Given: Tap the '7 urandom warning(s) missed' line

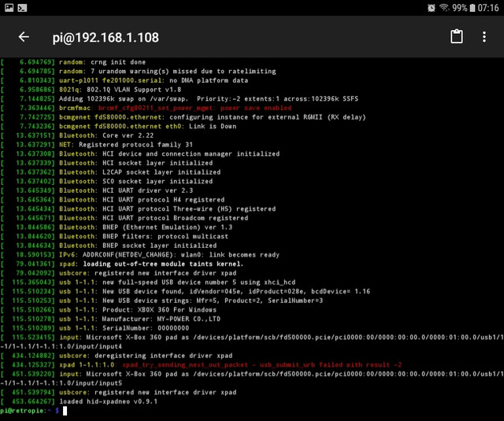Looking at the screenshot, I should tap(139, 72).
